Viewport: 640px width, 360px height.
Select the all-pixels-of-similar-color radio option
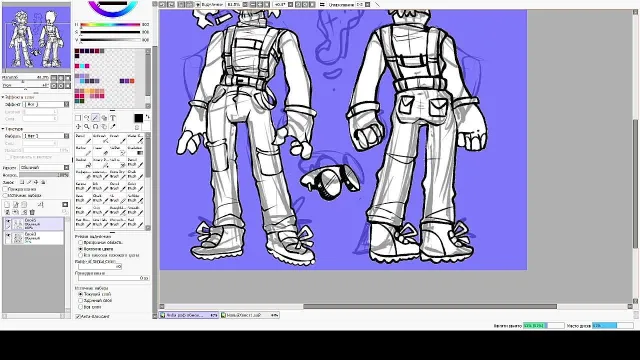(x=80, y=255)
